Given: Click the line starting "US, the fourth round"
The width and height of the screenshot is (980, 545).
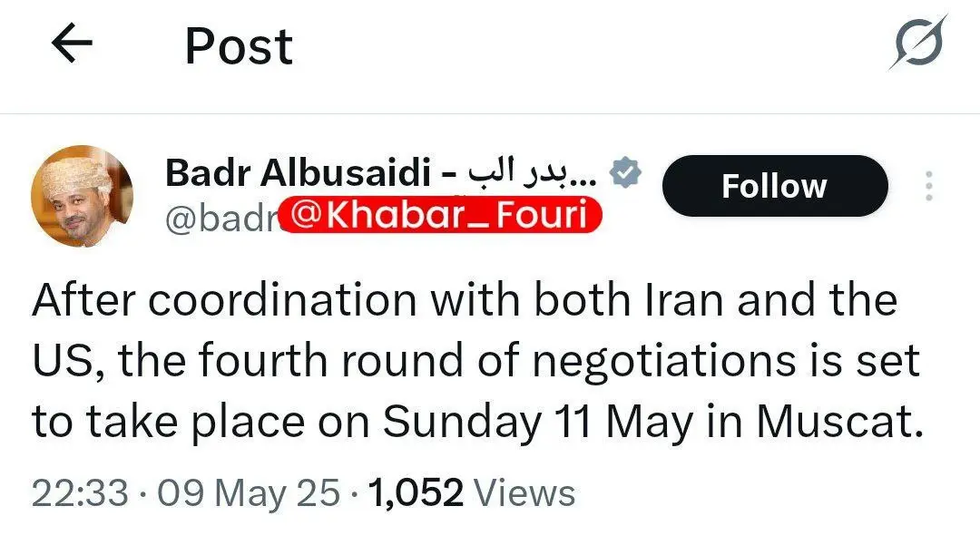Looking at the screenshot, I should [475, 361].
